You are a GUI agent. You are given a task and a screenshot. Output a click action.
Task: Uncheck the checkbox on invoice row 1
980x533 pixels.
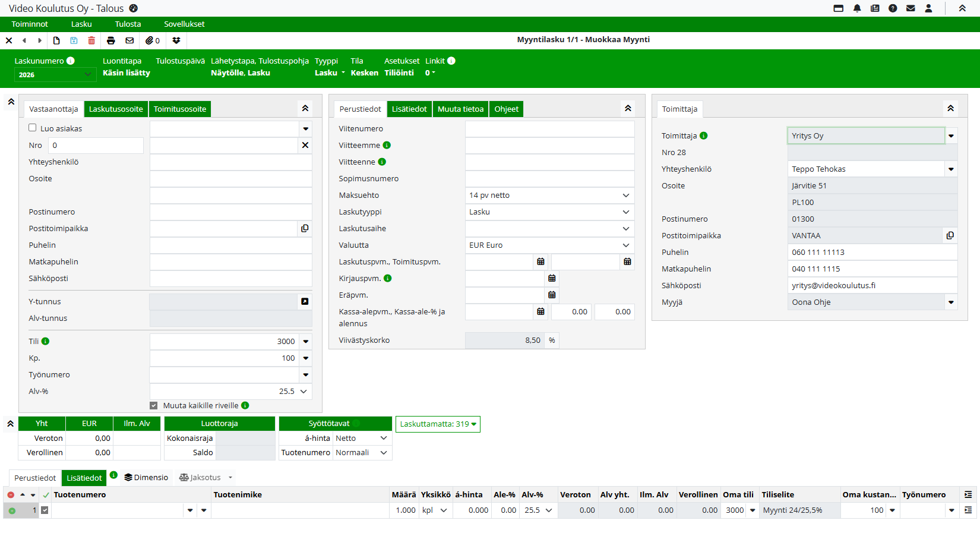coord(45,510)
